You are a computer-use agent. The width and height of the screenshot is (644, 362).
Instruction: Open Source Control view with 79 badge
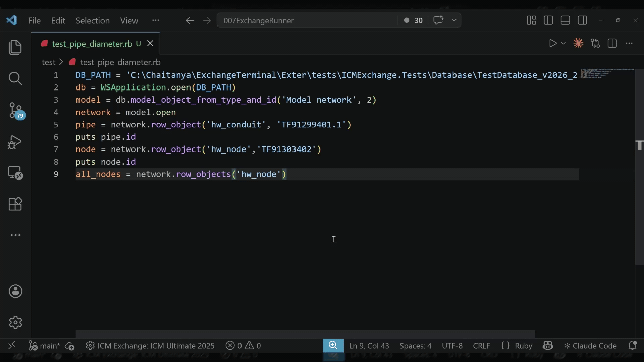pos(16,110)
